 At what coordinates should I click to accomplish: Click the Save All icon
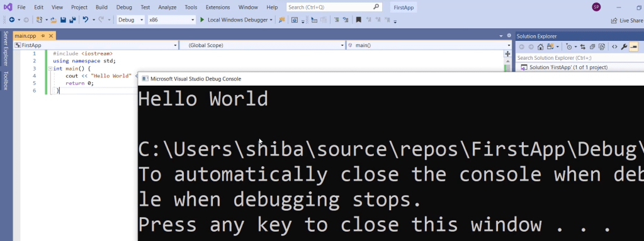72,20
